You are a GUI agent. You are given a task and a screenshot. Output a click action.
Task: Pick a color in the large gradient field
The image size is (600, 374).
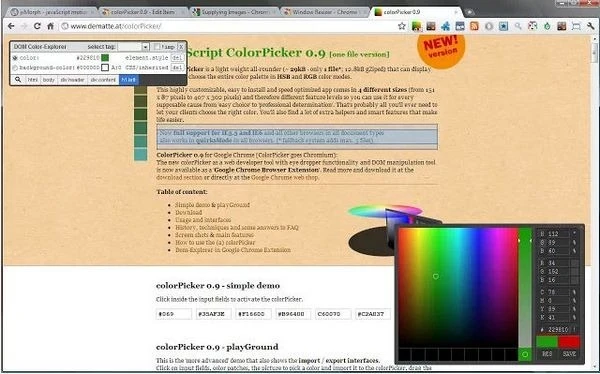click(x=457, y=288)
